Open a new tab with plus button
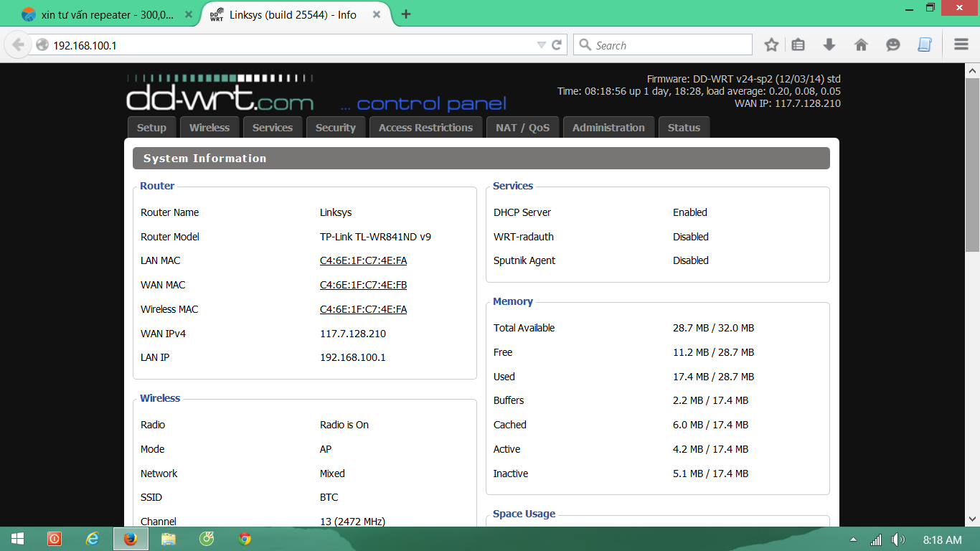The image size is (980, 551). coord(406,14)
